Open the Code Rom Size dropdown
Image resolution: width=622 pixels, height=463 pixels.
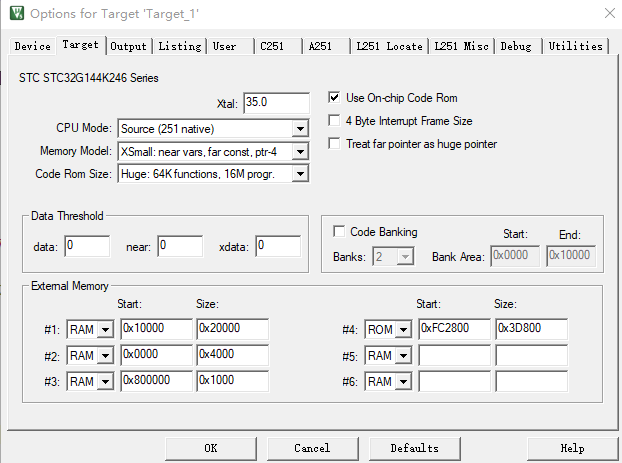point(300,174)
